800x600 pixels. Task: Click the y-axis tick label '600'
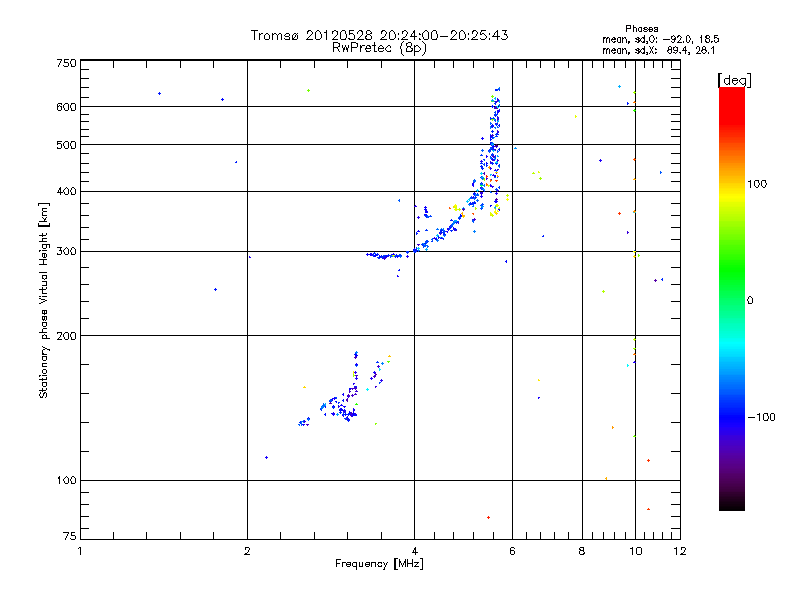coord(66,107)
